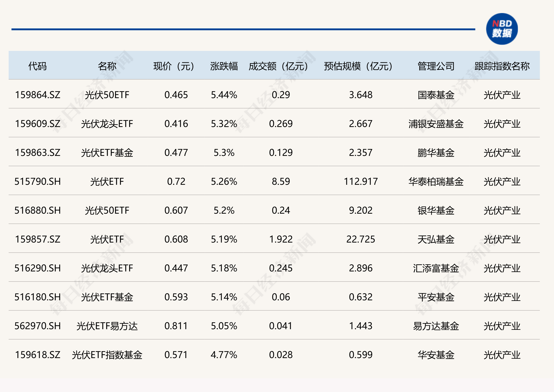Viewport: 554px width, 392px height.
Task: Click the 管理公司 column header
Action: click(436, 66)
